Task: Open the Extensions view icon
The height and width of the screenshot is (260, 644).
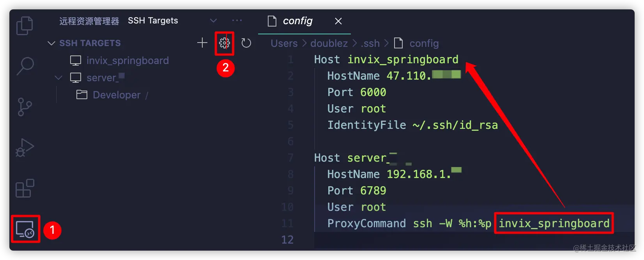Action: [25, 188]
